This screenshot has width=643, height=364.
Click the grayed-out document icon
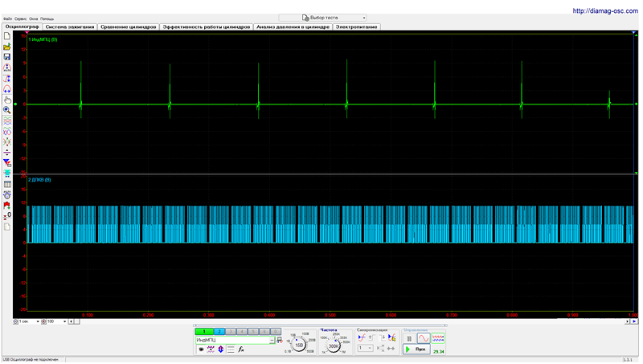7,227
